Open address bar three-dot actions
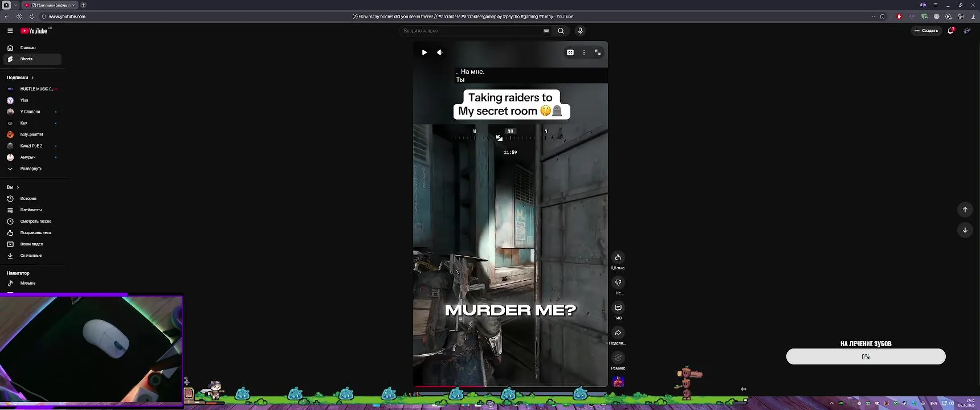Image resolution: width=980 pixels, height=410 pixels. [x=874, y=17]
